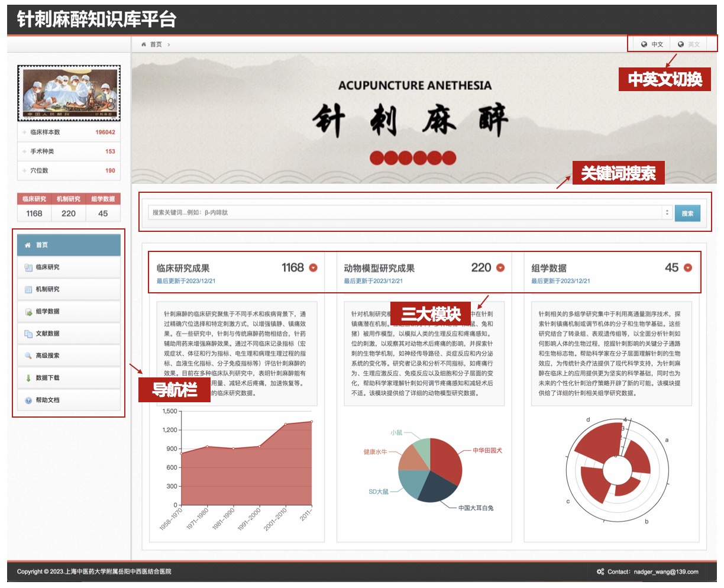
Task: Click the globe icon beside 中文
Action: click(x=644, y=44)
